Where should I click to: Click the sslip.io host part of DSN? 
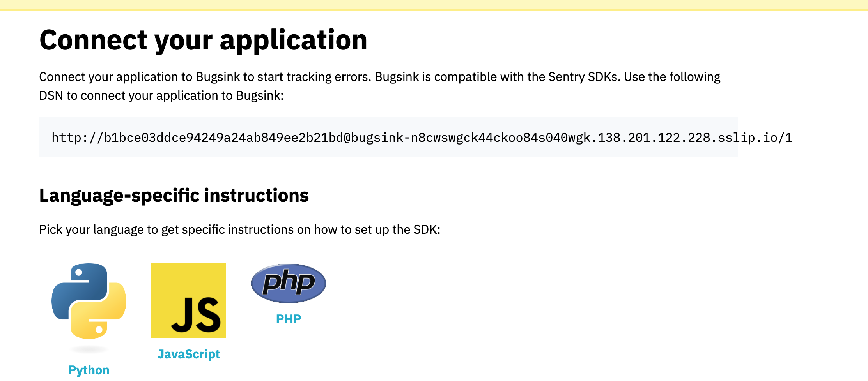(x=748, y=138)
